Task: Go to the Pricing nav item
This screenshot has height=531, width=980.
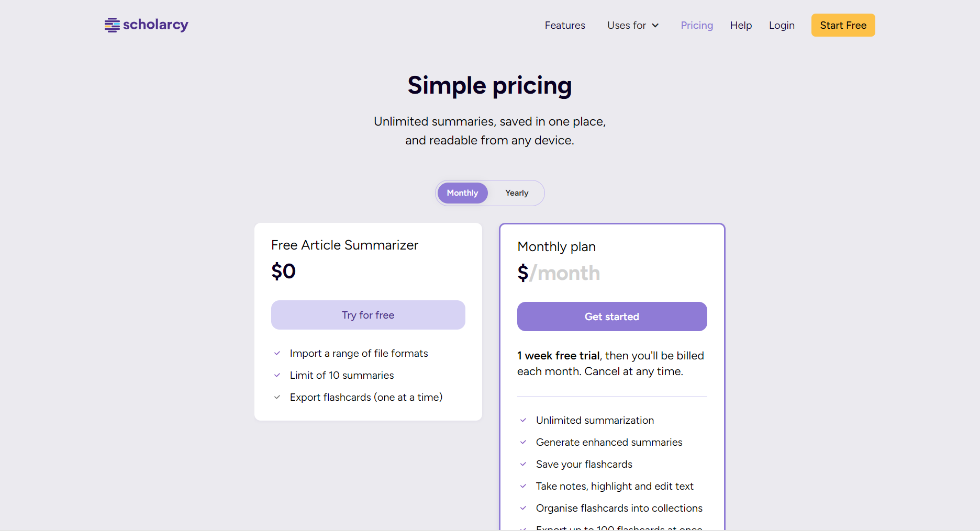Action: click(x=697, y=25)
